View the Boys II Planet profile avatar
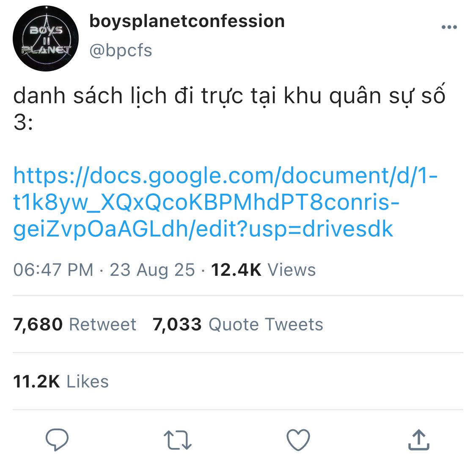 (x=46, y=38)
